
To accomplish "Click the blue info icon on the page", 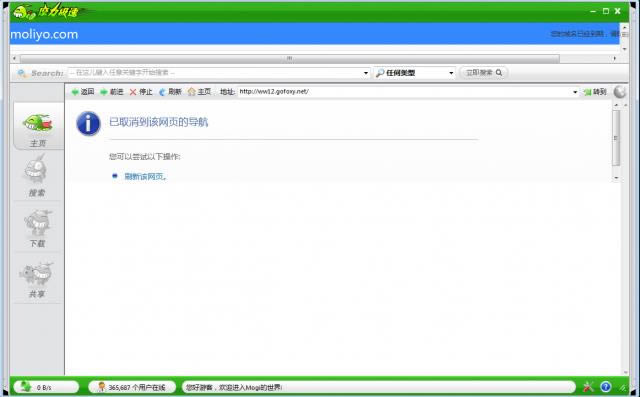I will 88,124.
